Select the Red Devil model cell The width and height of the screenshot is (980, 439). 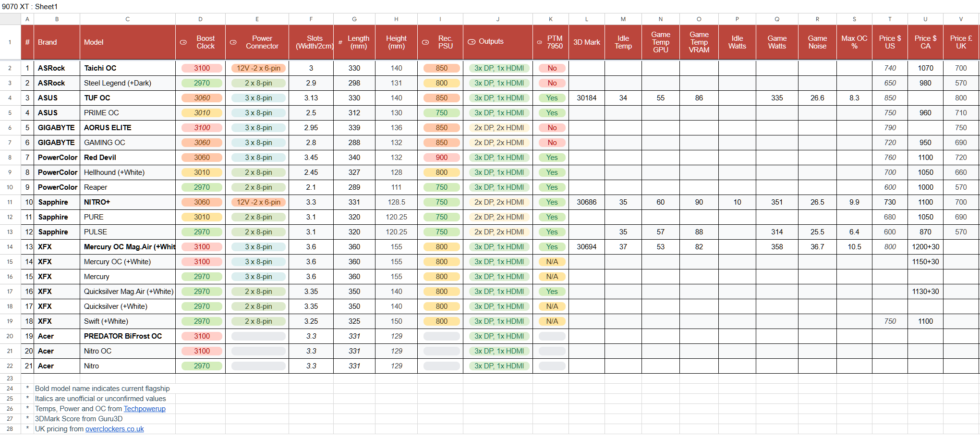(128, 158)
